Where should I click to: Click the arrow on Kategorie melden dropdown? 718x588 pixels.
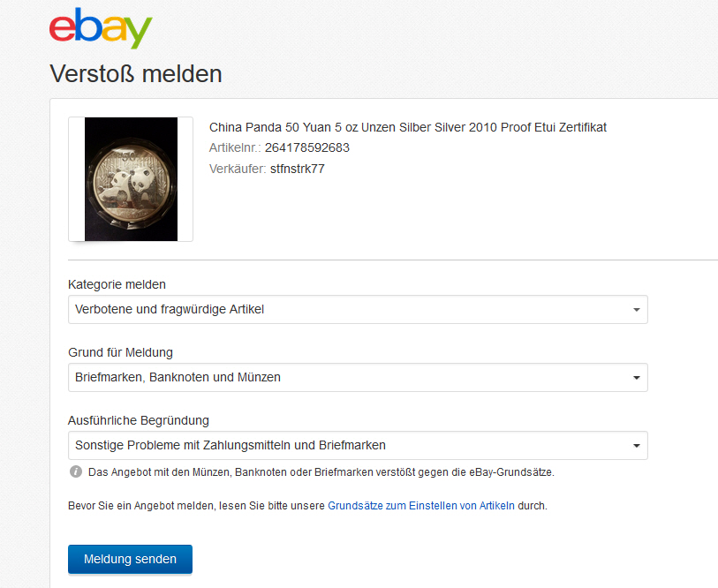636,310
